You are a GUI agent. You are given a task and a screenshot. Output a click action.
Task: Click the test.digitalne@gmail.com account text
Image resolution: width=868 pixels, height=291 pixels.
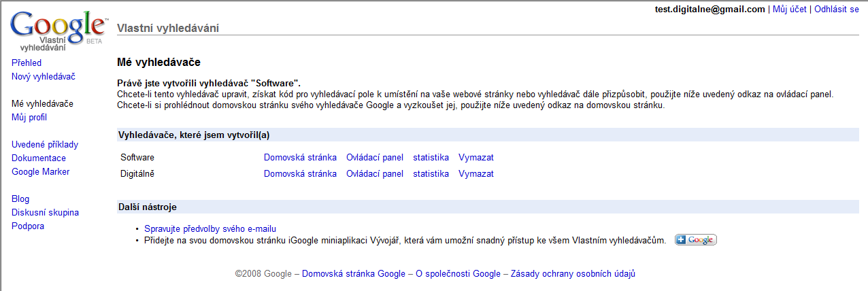point(710,10)
